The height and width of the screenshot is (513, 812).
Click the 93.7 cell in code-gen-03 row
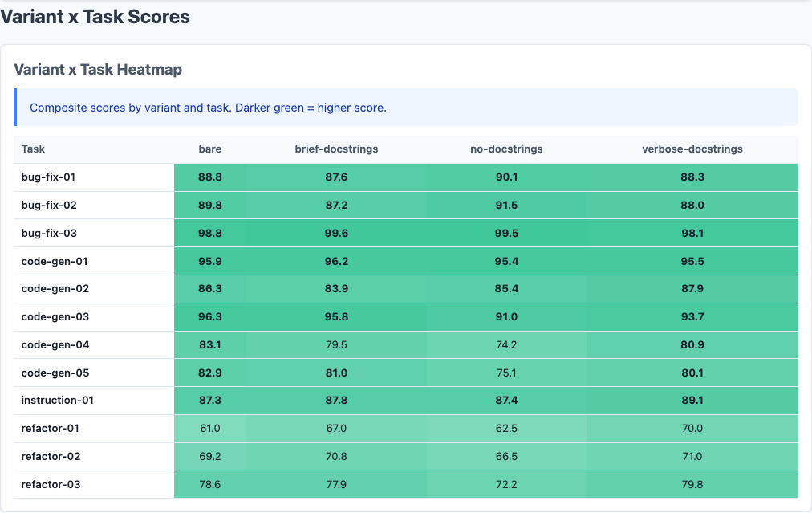[x=692, y=316]
